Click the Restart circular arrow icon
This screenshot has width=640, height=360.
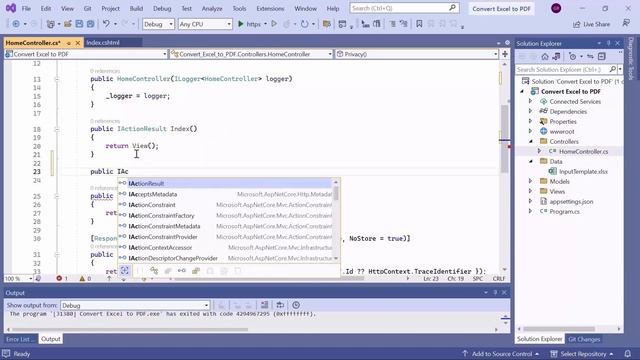304,24
